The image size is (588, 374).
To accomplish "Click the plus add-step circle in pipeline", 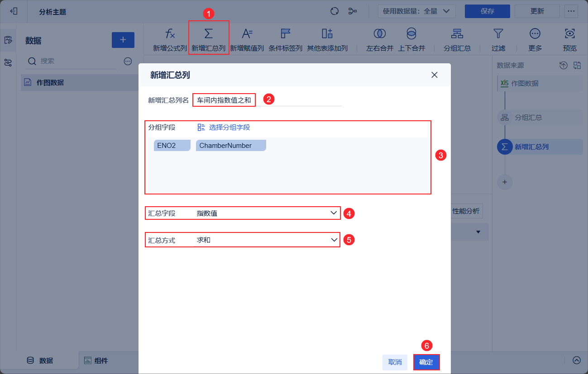I will 505,182.
